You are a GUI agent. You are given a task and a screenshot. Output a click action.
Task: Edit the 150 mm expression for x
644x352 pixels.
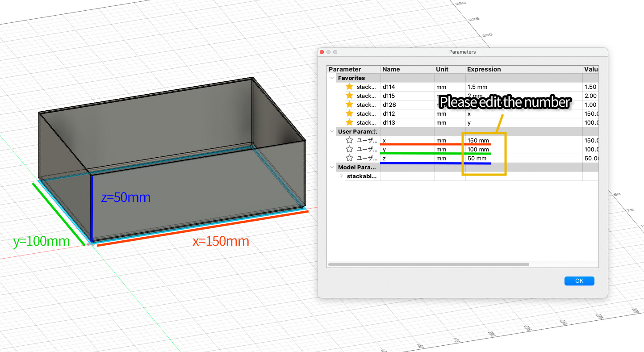(478, 140)
